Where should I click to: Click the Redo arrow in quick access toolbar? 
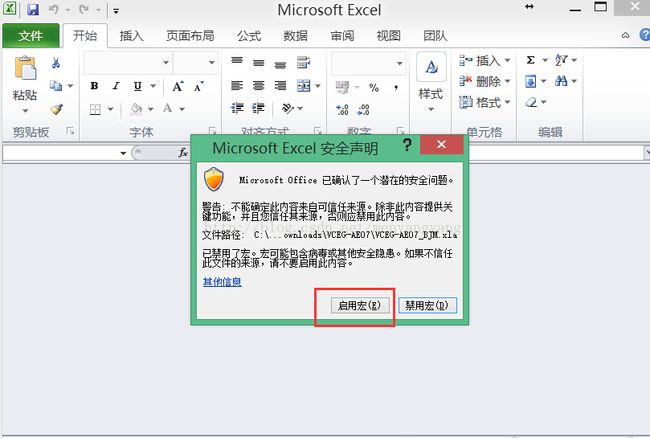[84, 9]
